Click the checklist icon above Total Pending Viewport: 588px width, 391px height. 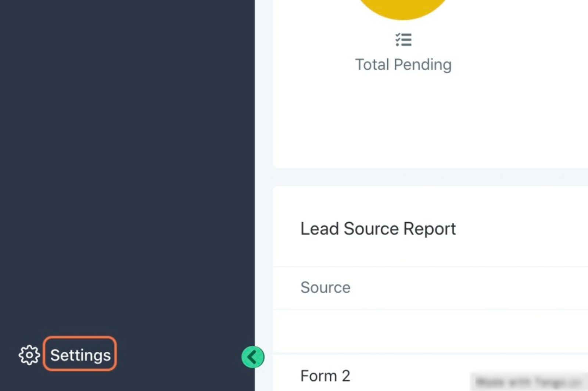[x=403, y=40]
